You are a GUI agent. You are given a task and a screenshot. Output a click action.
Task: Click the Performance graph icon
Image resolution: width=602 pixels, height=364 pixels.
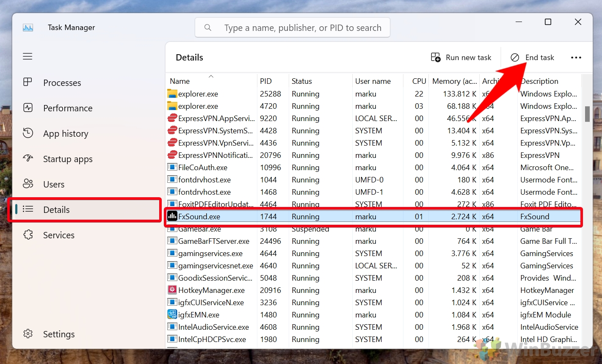28,108
